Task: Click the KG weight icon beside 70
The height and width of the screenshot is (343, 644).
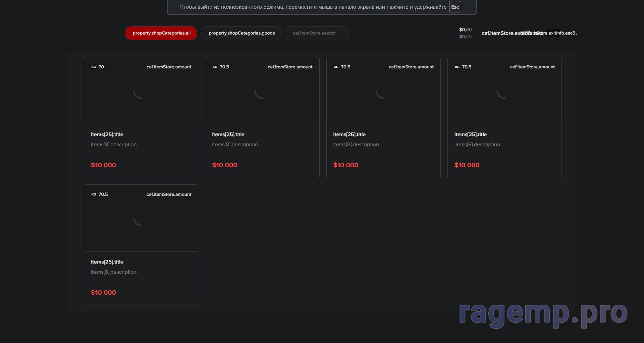Action: (x=94, y=67)
